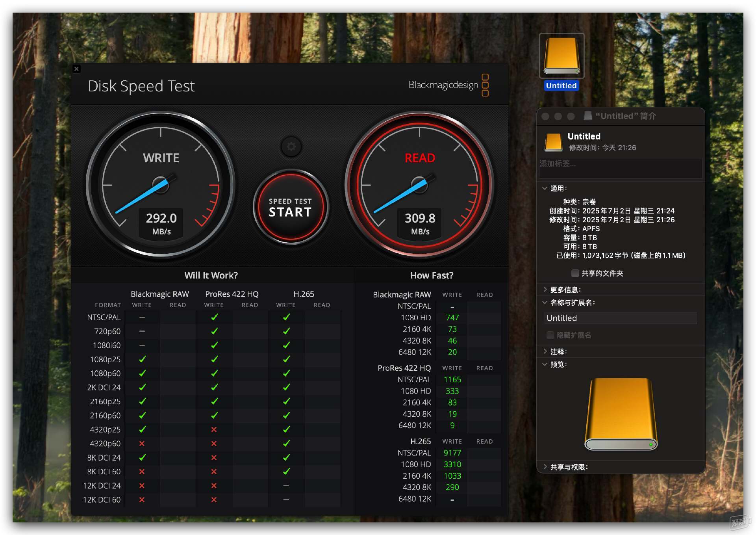Viewport: 756px width, 535px height.
Task: Collapse the 名称与扩展名 section
Action: pyautogui.click(x=545, y=303)
